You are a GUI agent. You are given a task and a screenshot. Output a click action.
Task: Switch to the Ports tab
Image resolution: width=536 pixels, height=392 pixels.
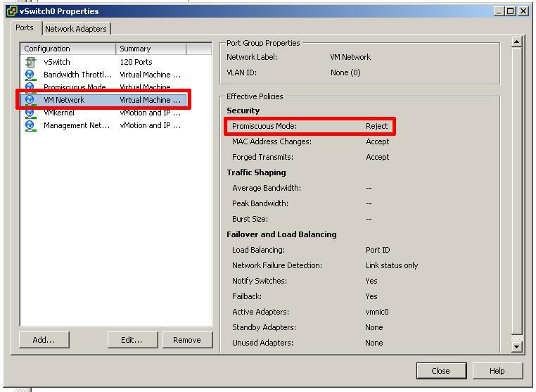[x=25, y=27]
